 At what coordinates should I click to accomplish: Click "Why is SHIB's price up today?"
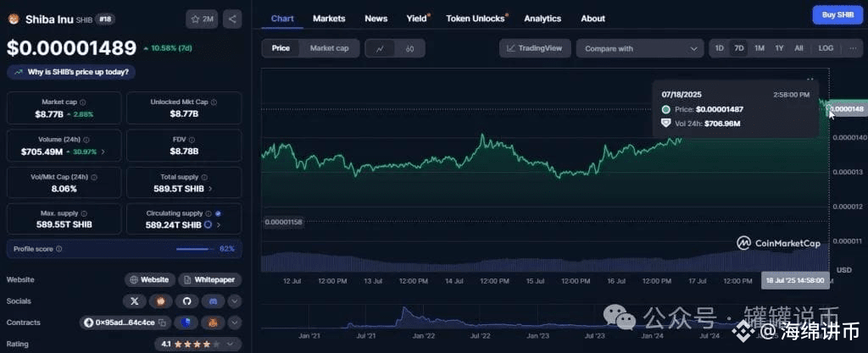(71, 72)
